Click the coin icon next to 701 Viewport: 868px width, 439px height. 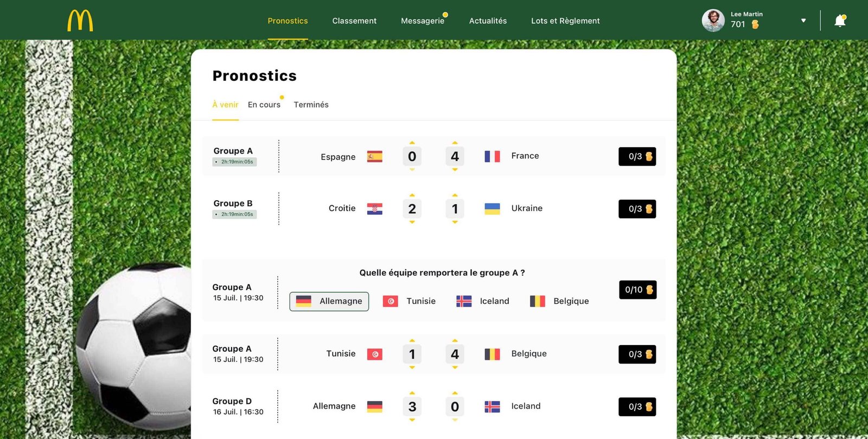click(755, 24)
